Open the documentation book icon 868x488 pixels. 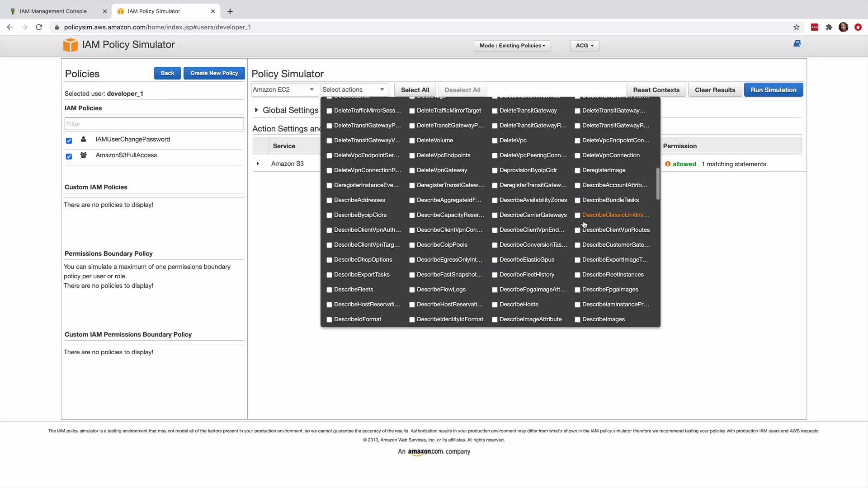pos(797,44)
